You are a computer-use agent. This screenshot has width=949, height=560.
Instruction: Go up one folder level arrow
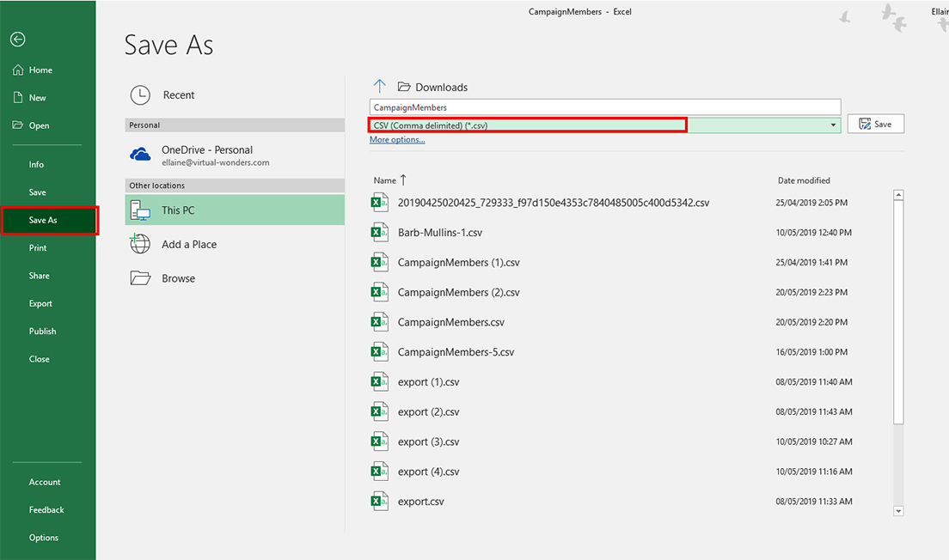click(379, 86)
